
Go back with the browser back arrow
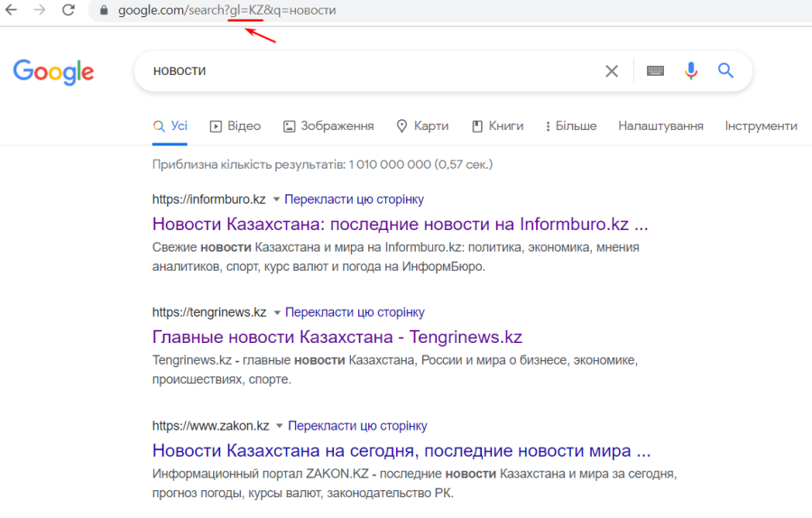point(11,10)
